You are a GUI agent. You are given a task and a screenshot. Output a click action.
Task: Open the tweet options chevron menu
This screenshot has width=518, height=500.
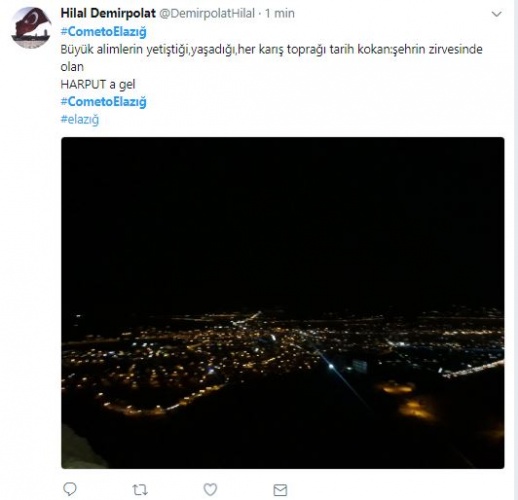coord(497,14)
